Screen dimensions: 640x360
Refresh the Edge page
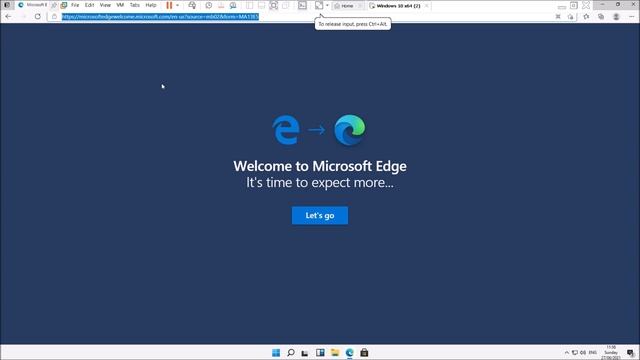(38, 16)
